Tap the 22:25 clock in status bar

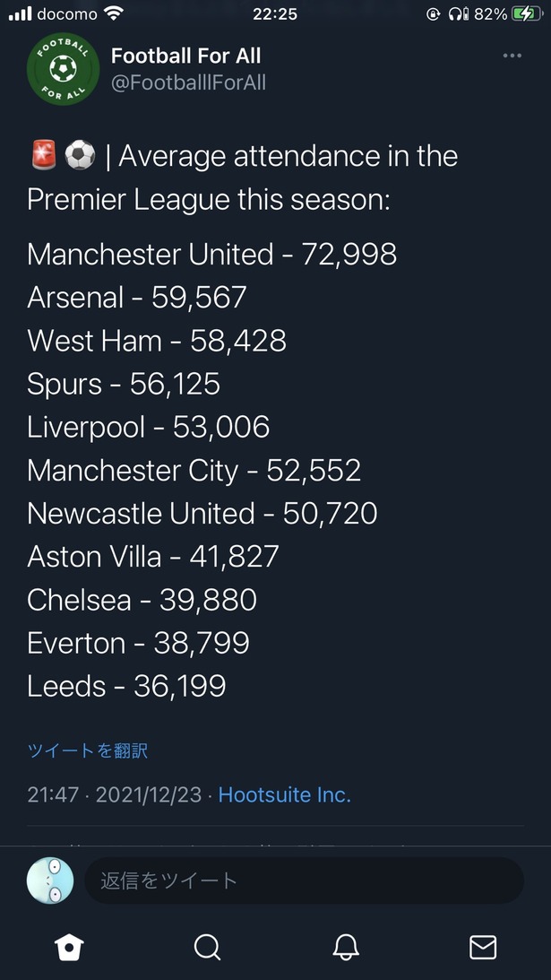click(x=275, y=13)
